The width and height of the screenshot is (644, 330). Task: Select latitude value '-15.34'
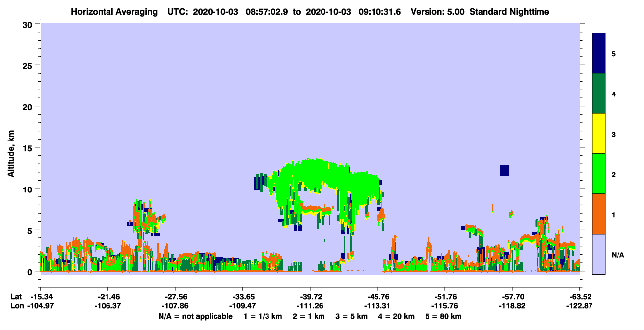click(41, 296)
